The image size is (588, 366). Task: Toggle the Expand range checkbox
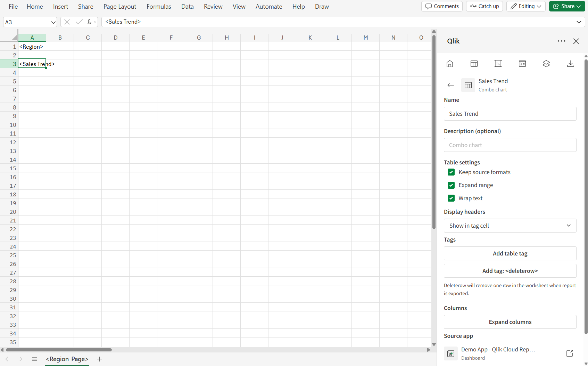tap(451, 185)
